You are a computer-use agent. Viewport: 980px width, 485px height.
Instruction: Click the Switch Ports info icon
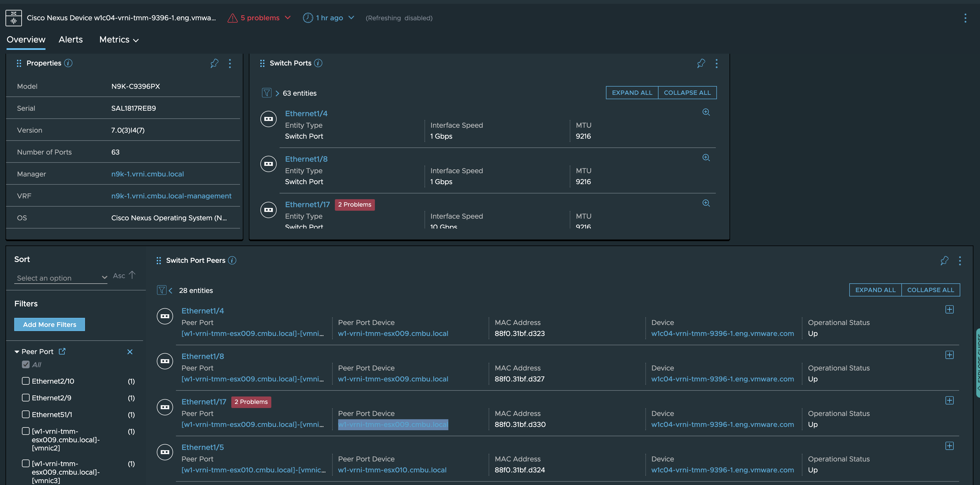click(x=318, y=63)
